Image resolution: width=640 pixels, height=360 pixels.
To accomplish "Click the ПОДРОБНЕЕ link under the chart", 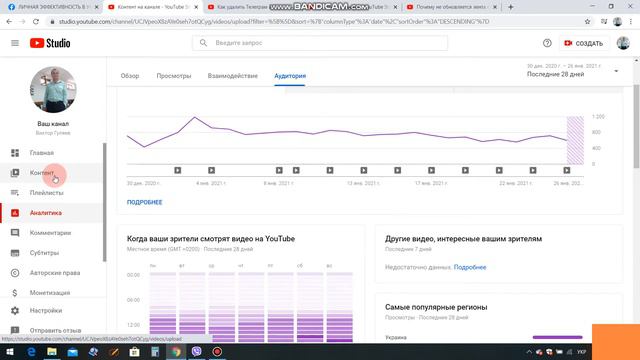I will tap(144, 202).
